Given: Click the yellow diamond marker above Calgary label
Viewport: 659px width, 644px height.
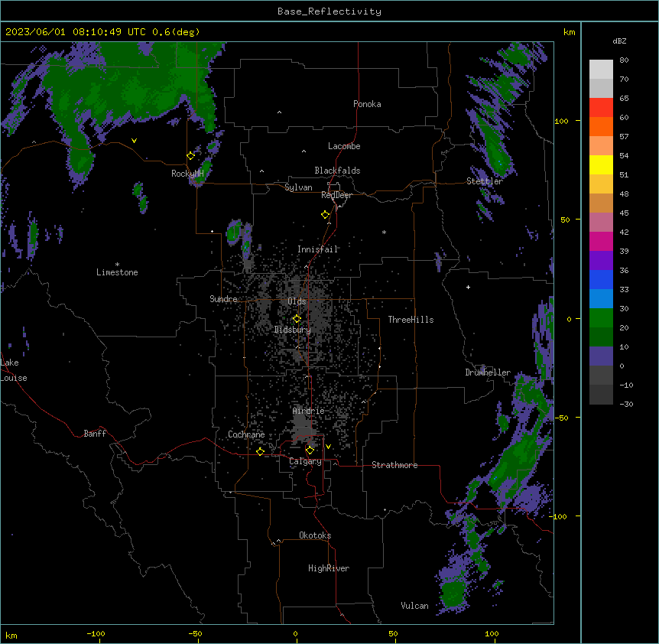Looking at the screenshot, I should (310, 450).
